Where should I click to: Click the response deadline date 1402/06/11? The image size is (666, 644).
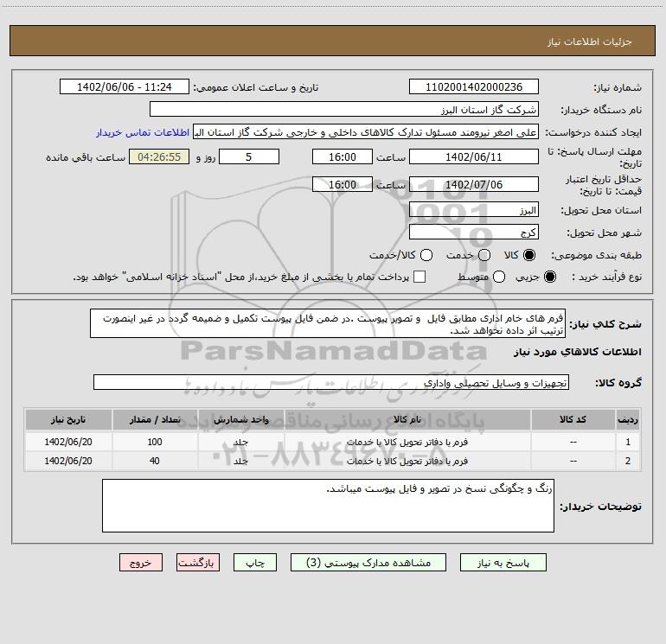pyautogui.click(x=474, y=156)
